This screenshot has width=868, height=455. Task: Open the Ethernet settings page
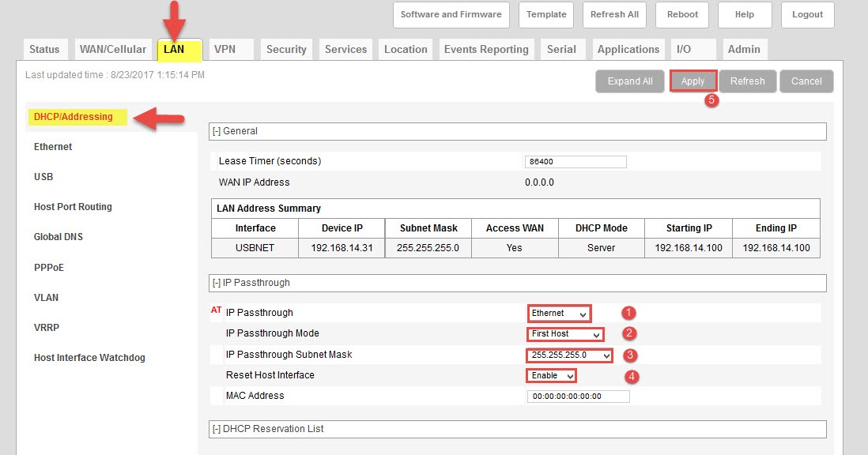52,146
